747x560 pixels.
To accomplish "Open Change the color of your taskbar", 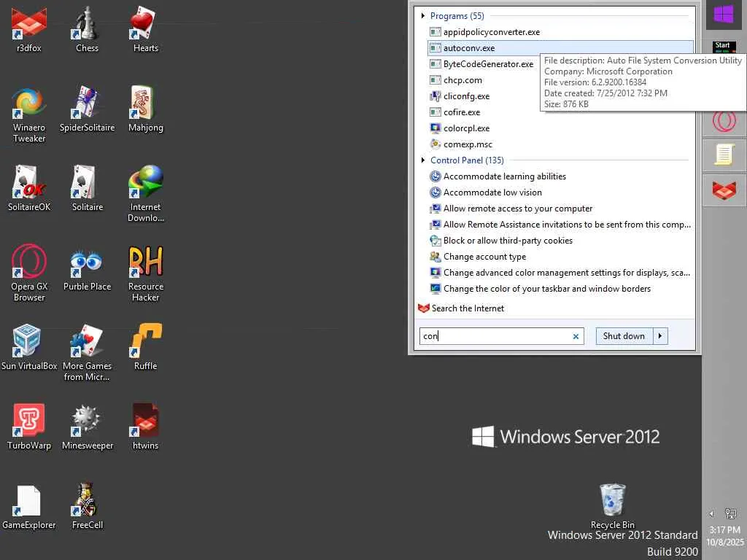I will 560,289.
